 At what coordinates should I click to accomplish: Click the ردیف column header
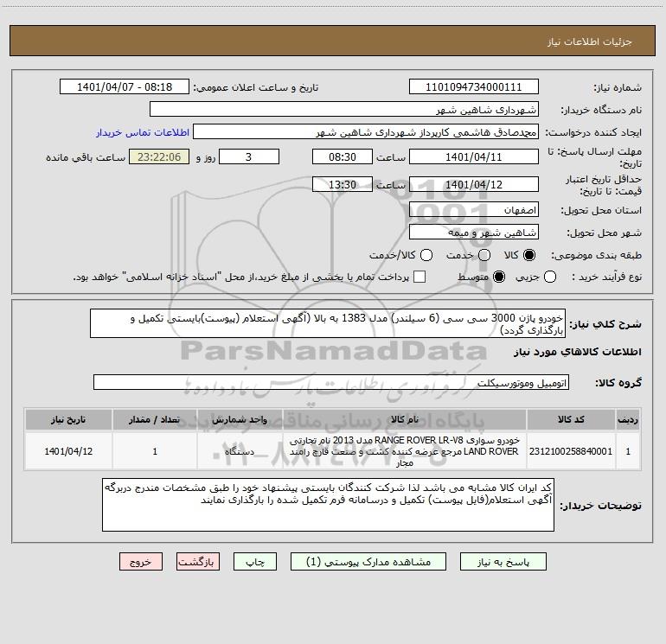[x=628, y=419]
